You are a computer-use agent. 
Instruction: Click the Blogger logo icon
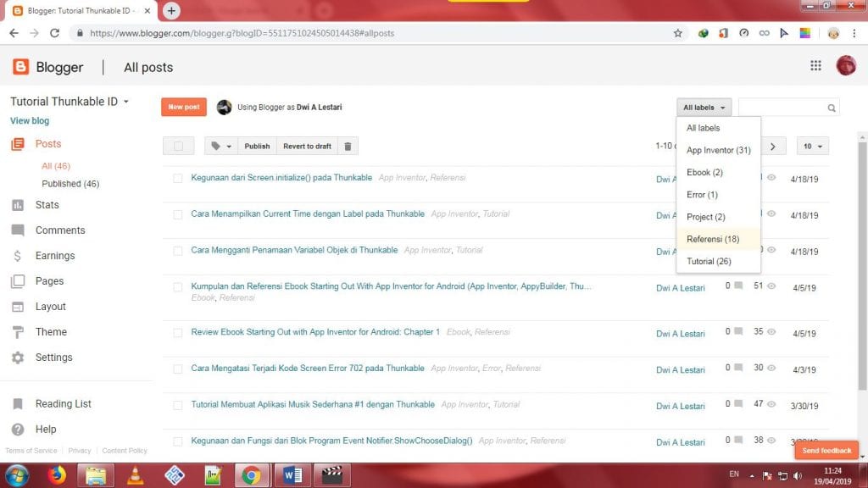pyautogui.click(x=20, y=67)
